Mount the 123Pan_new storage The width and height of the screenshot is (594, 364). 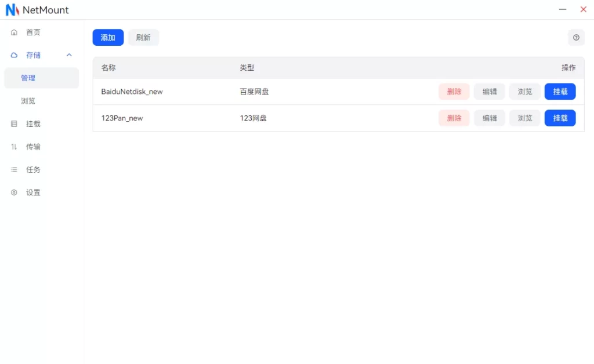coord(560,118)
